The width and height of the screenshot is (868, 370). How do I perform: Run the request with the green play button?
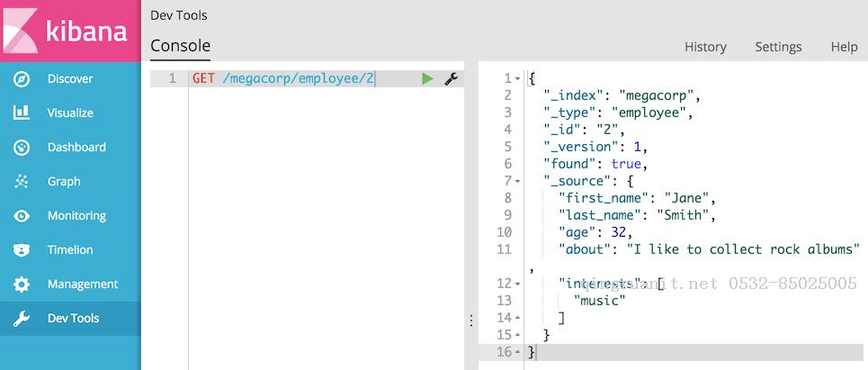pyautogui.click(x=426, y=78)
